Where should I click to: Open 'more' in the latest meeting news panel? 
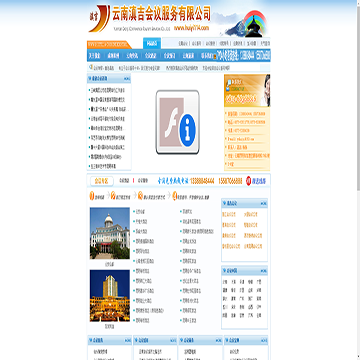127,79
